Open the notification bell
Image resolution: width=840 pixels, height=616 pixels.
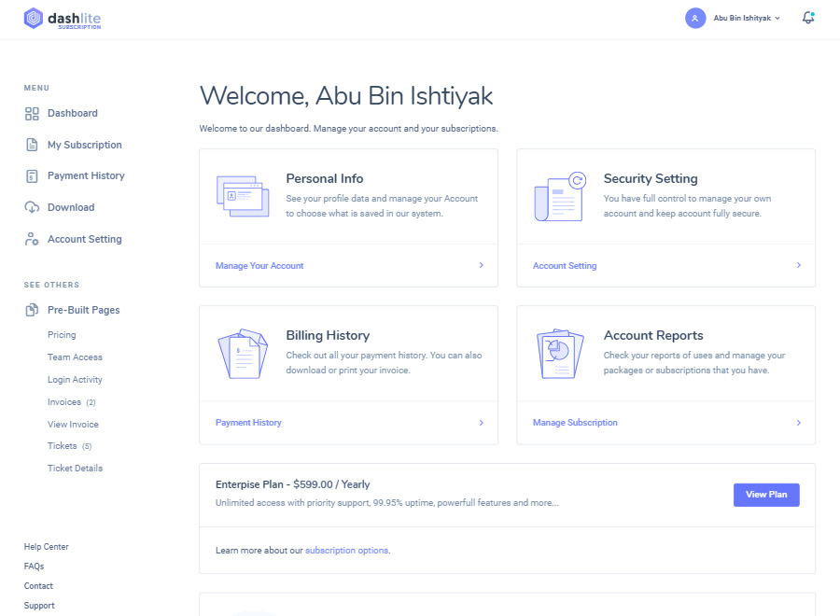point(807,16)
